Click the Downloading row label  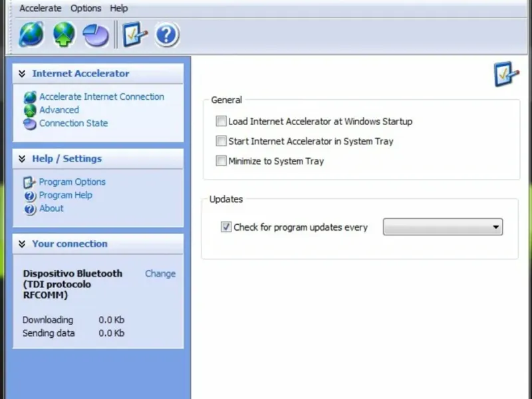[48, 320]
